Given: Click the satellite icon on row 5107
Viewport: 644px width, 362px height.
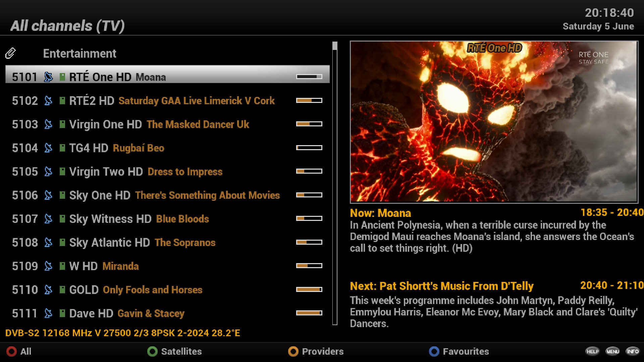Looking at the screenshot, I should (48, 219).
